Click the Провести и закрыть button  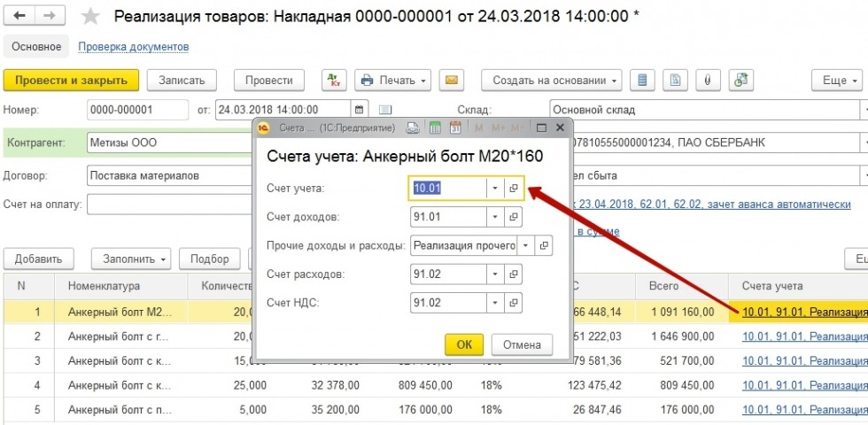point(71,80)
